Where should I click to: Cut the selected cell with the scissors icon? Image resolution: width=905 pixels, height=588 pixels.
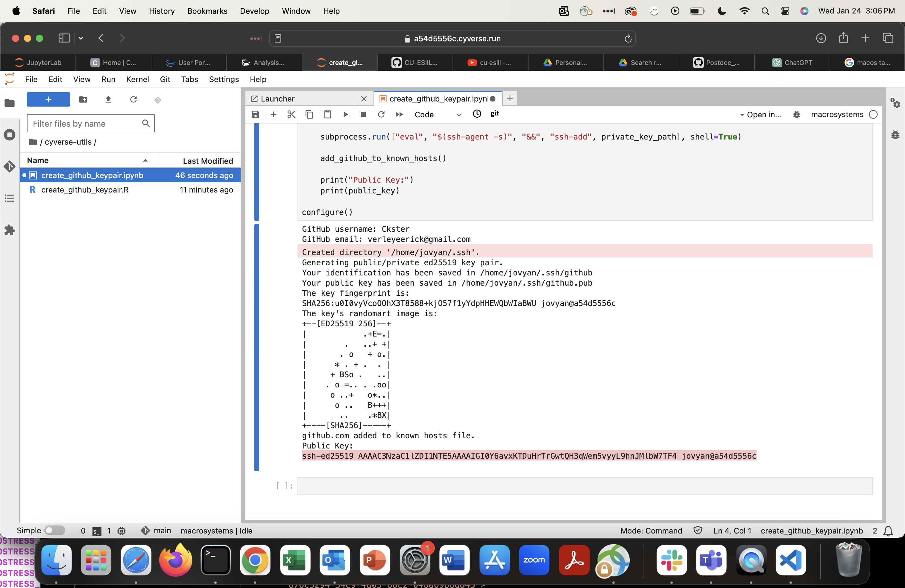point(291,114)
